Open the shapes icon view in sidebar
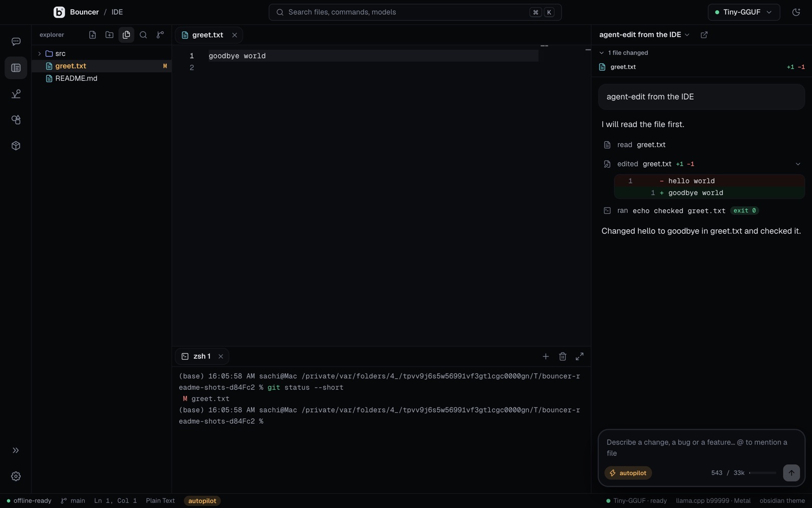The image size is (812, 508). [x=16, y=120]
